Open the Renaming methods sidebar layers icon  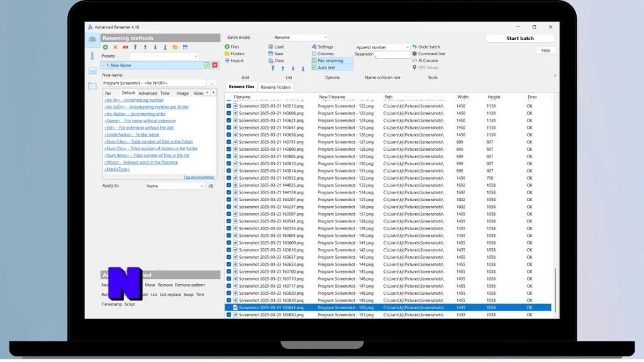pos(92,40)
